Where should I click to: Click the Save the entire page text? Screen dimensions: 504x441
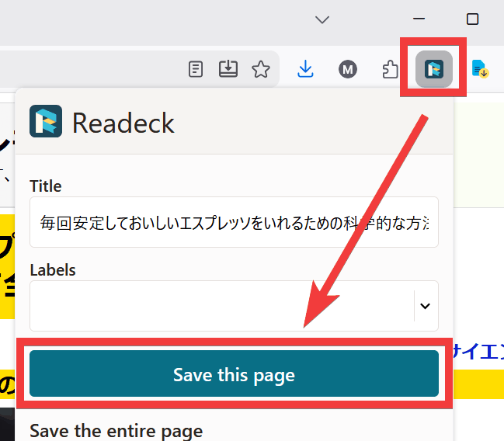[x=116, y=431]
